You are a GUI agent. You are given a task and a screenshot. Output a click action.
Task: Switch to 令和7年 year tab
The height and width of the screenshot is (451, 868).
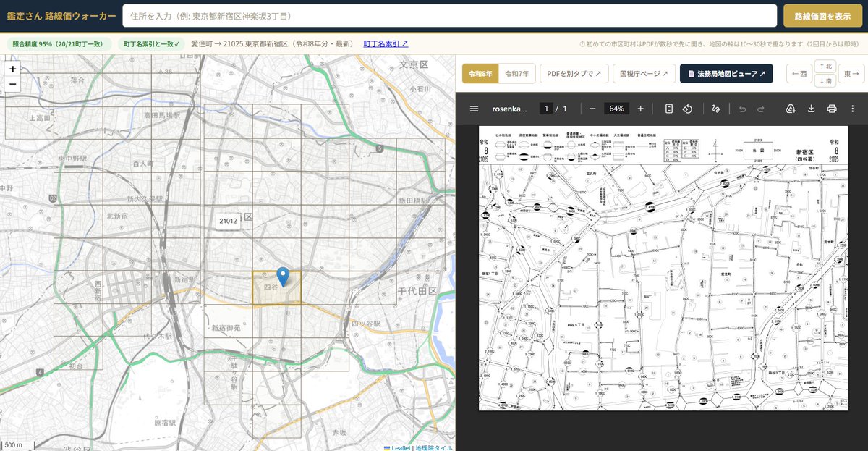point(516,74)
